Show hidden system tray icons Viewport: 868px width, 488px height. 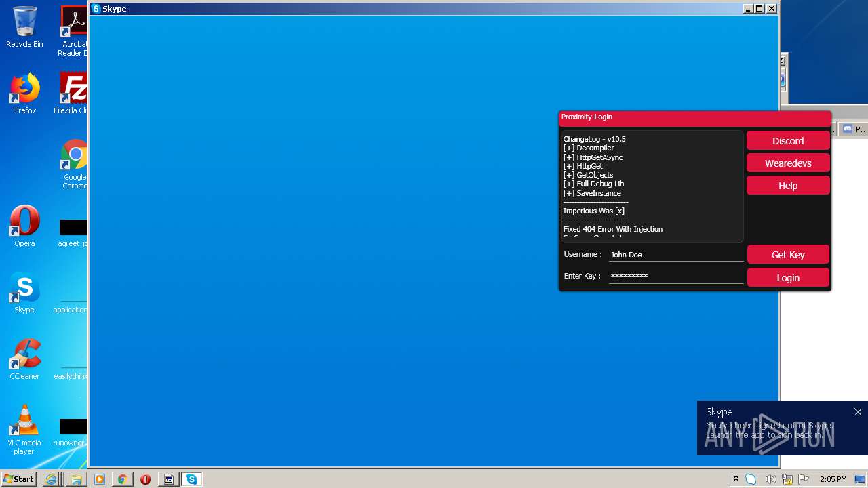point(736,479)
